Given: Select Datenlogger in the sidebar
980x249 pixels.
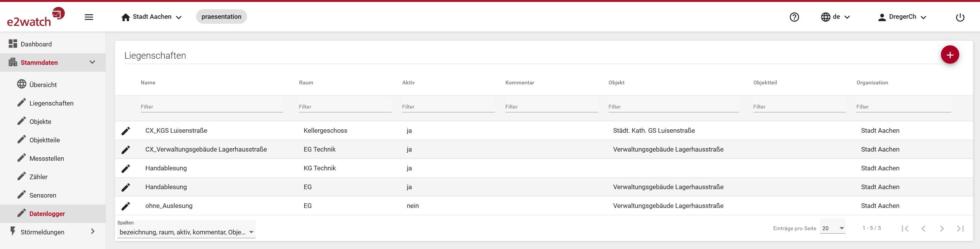Looking at the screenshot, I should (x=53, y=214).
